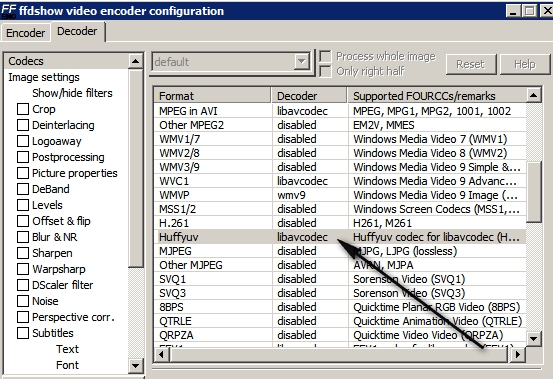Check the DeBand filter box
553x379 pixels.
pos(23,189)
